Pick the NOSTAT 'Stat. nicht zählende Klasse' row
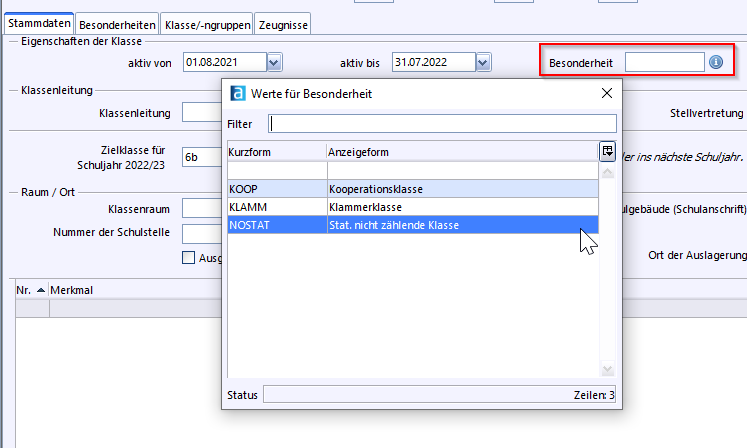This screenshot has width=747, height=448. point(412,225)
